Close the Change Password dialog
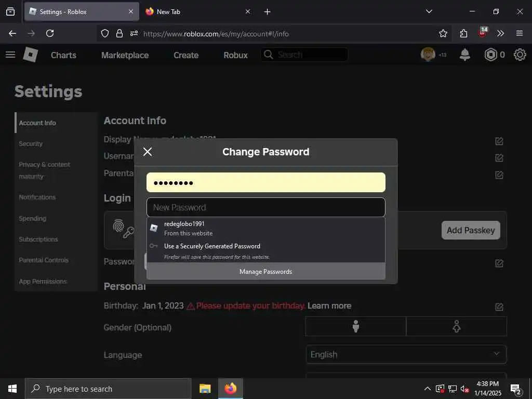 tap(148, 152)
